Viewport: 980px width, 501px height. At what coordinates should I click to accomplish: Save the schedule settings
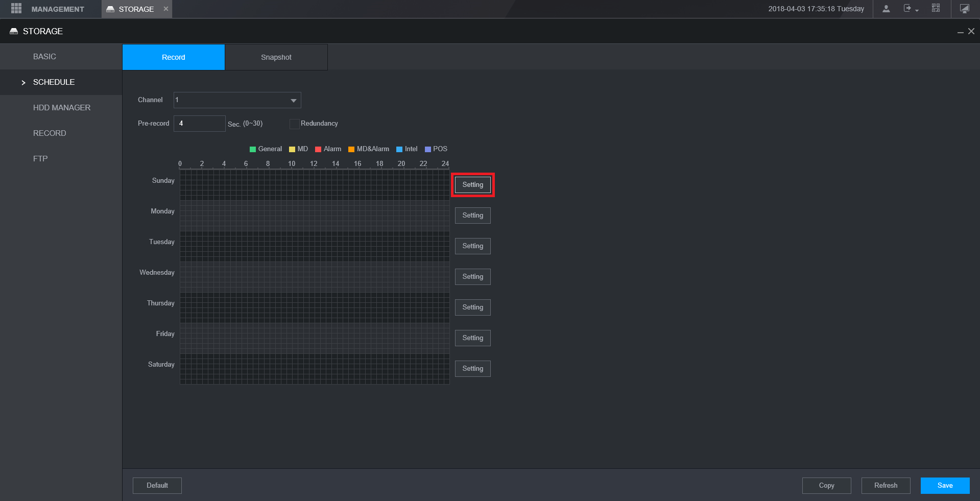point(945,486)
